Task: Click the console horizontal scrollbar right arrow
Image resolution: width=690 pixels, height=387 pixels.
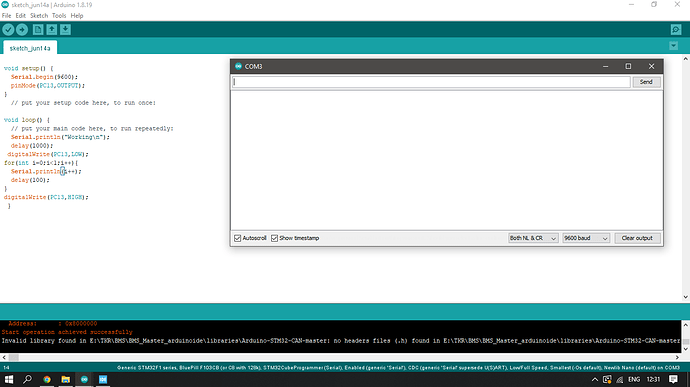Action: click(x=677, y=358)
